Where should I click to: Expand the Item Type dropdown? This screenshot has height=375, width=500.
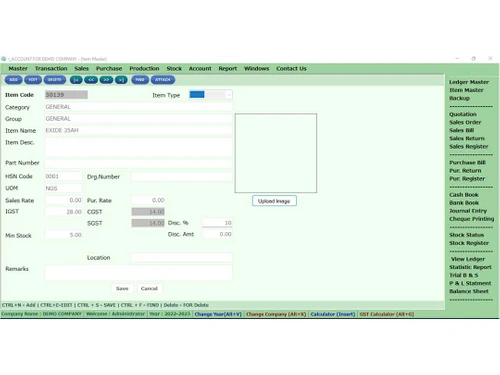229,95
